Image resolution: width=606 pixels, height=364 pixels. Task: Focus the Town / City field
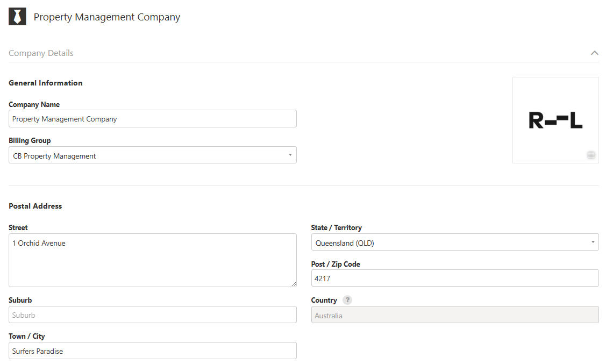click(152, 351)
